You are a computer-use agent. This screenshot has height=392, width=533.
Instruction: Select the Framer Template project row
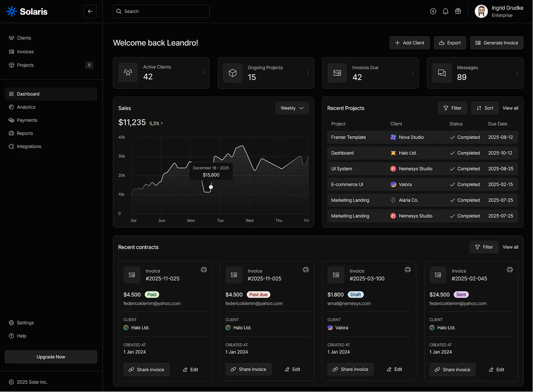pos(423,137)
